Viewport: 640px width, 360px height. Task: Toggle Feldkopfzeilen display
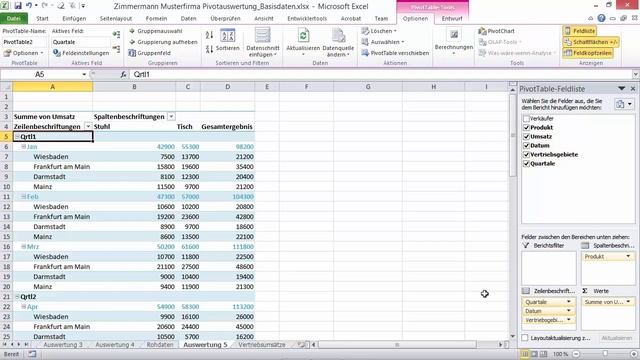pos(588,53)
